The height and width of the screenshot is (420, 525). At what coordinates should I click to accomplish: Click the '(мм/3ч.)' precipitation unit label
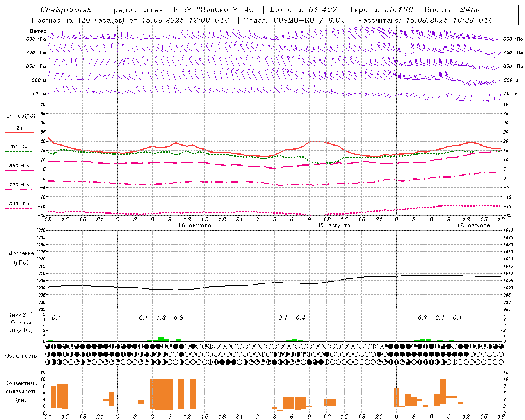(x=21, y=315)
